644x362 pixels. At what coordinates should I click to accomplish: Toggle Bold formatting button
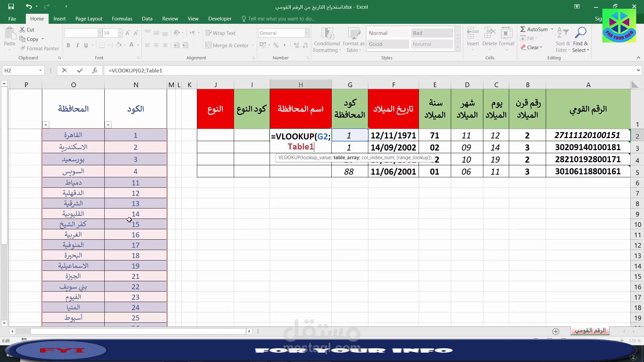68,45
